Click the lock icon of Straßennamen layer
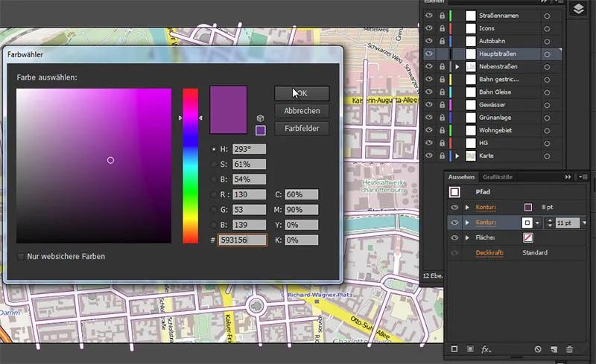Image resolution: width=596 pixels, height=364 pixels. click(x=442, y=16)
